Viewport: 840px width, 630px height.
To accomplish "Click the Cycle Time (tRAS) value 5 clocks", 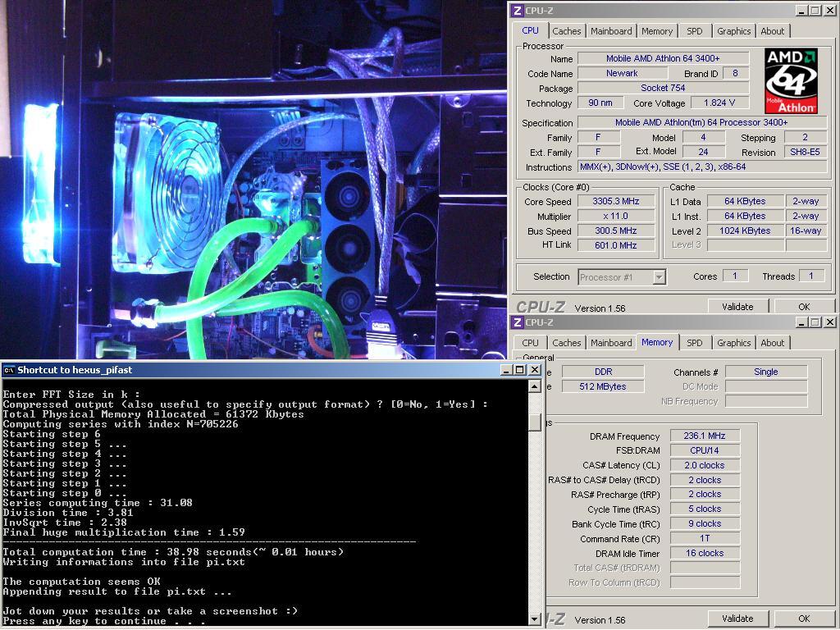I will click(x=705, y=509).
